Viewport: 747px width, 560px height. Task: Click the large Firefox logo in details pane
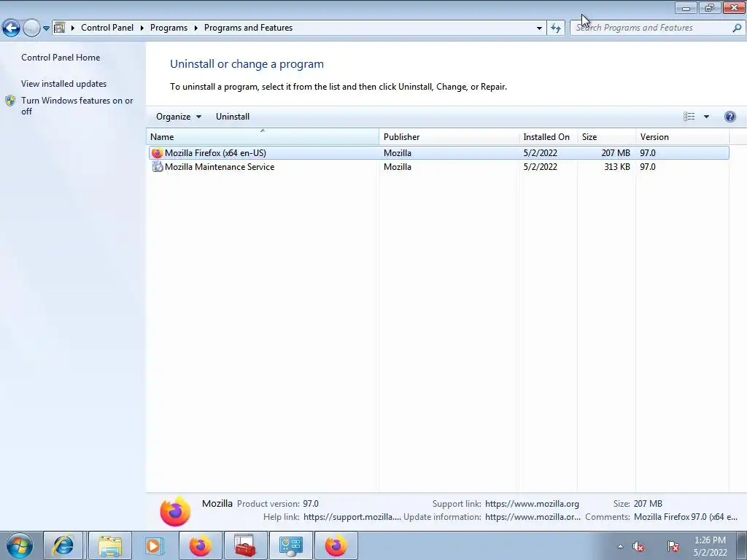[175, 511]
